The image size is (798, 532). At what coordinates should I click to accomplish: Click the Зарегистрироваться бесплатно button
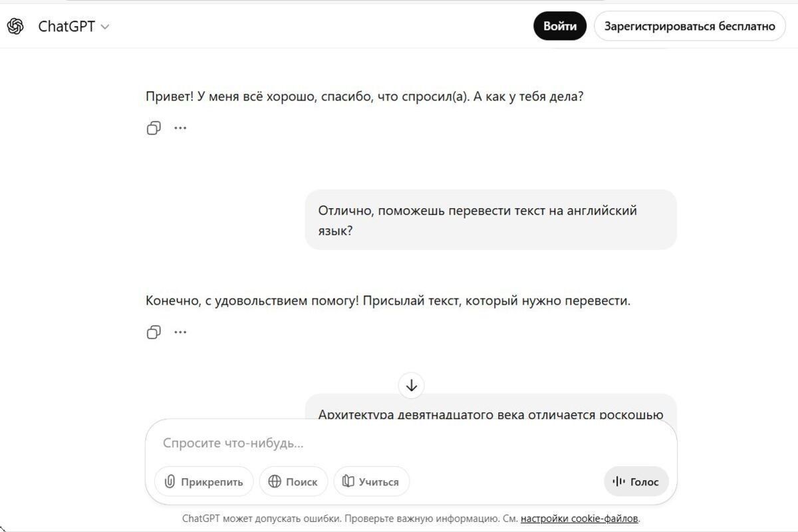tap(689, 26)
